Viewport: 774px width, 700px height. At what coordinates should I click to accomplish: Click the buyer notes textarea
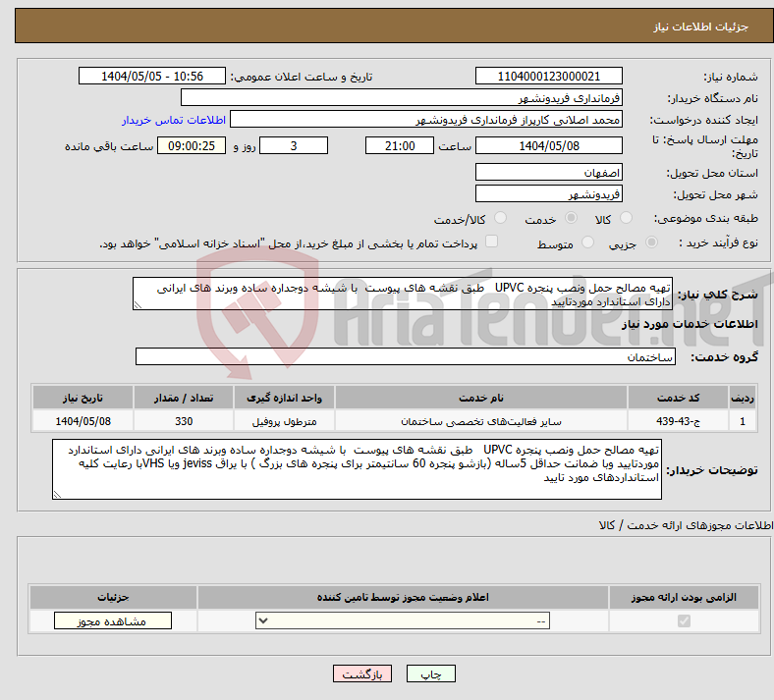point(357,469)
